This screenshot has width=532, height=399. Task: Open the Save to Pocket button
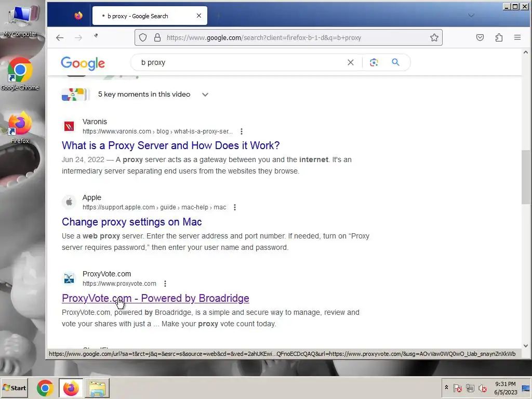(x=480, y=37)
